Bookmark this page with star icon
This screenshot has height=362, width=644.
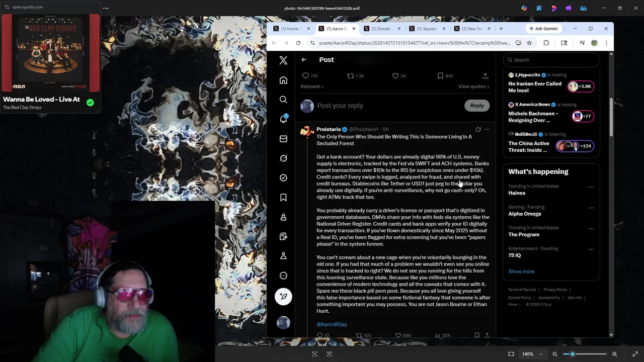(x=529, y=43)
